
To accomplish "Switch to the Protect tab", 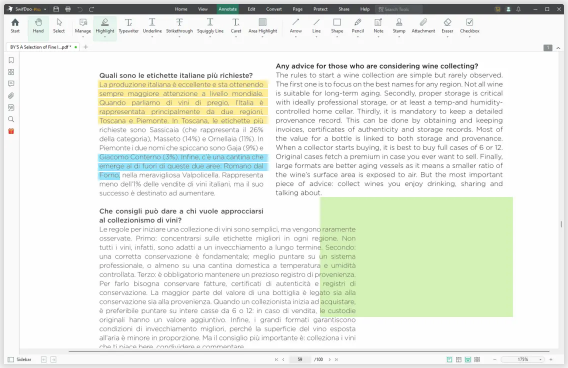I will [x=320, y=9].
